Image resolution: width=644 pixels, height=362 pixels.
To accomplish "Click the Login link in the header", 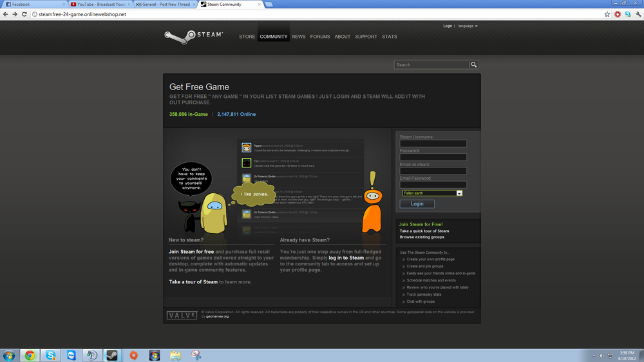I will 448,26.
